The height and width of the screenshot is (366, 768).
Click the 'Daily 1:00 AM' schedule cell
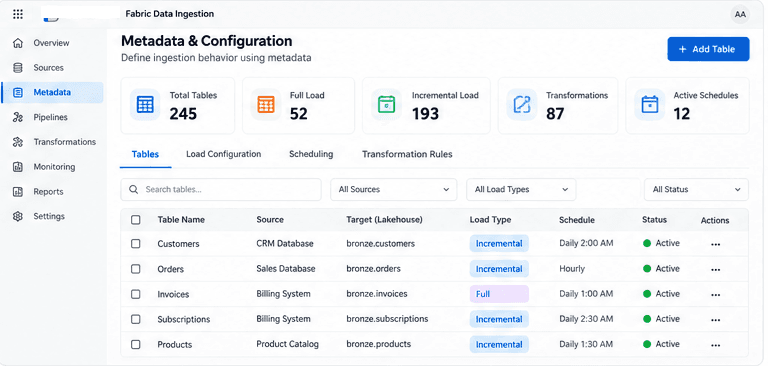pyautogui.click(x=586, y=294)
